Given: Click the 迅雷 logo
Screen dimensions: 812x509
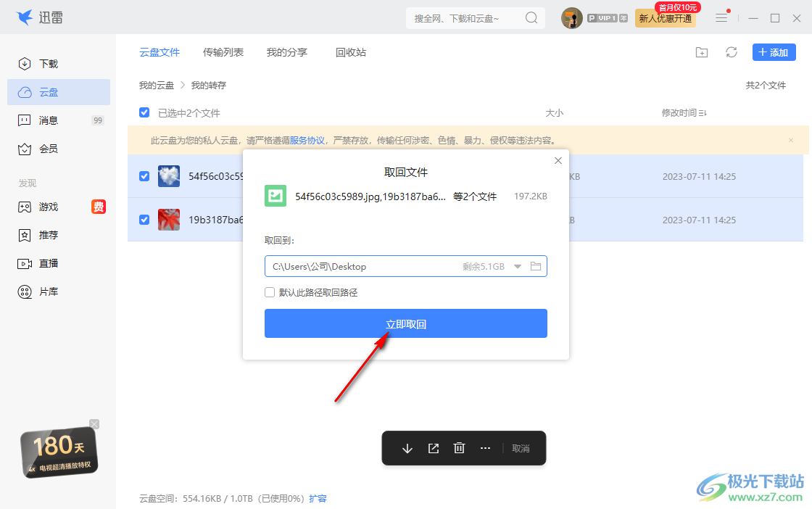Looking at the screenshot, I should [x=39, y=17].
